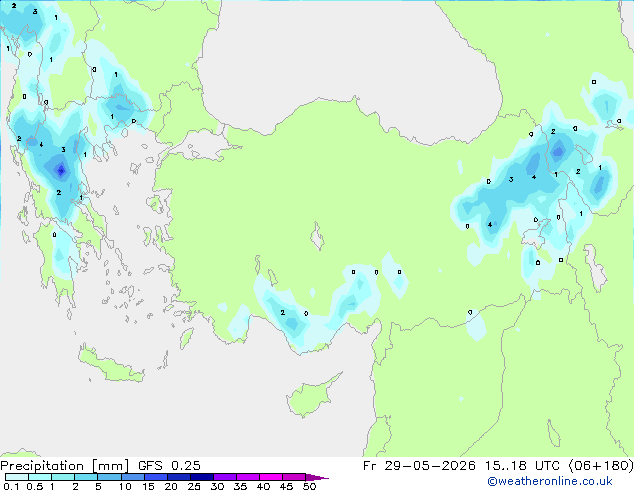This screenshot has height=490, width=634.
Task: Click the "0.1" legend scale label
Action: pos(11,486)
